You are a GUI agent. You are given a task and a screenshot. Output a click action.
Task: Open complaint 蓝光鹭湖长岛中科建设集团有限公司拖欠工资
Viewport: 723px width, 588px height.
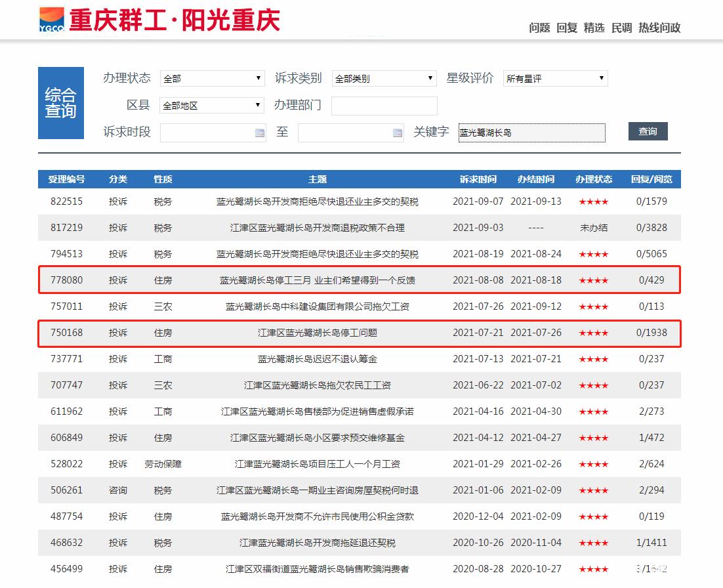coord(318,306)
